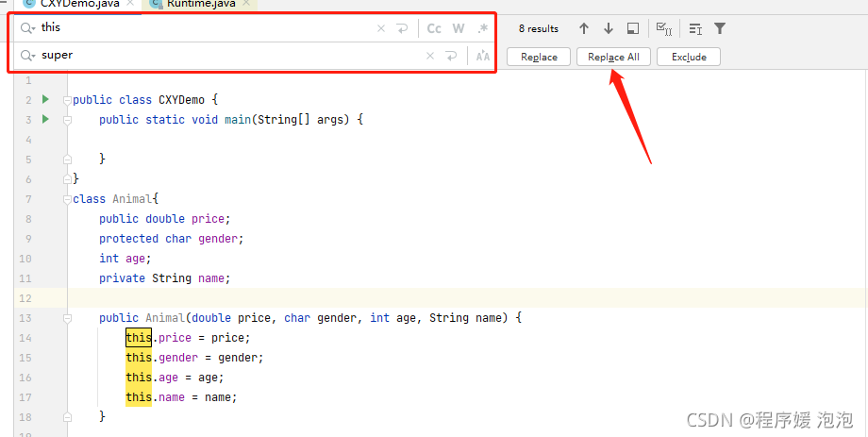The width and height of the screenshot is (868, 437).
Task: Open replace history from the replace field magnifier
Action: pyautogui.click(x=27, y=56)
